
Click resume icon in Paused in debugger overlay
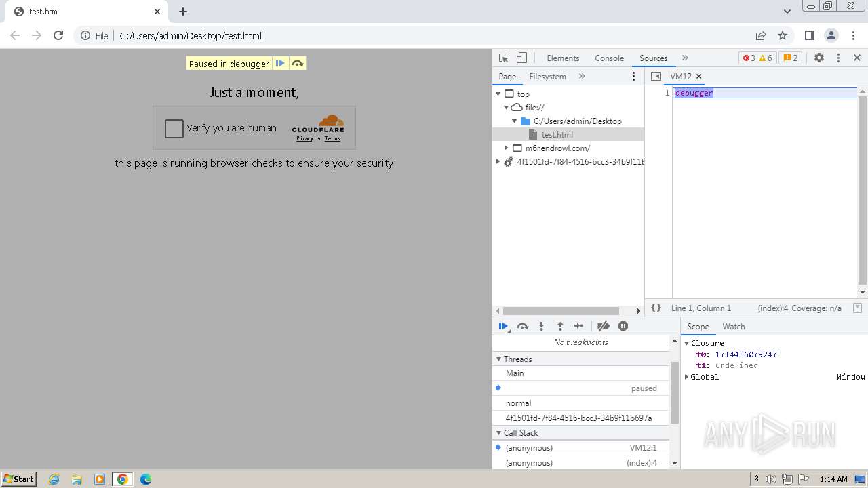click(x=280, y=64)
